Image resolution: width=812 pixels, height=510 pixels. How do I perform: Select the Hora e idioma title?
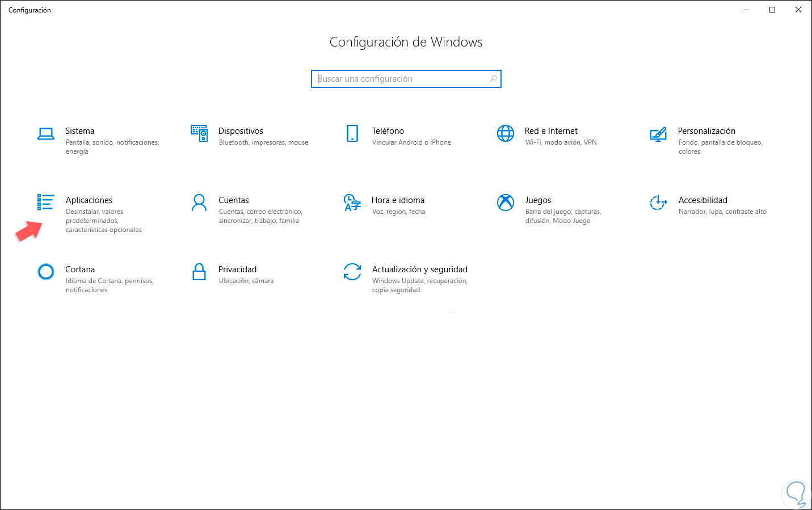(398, 200)
